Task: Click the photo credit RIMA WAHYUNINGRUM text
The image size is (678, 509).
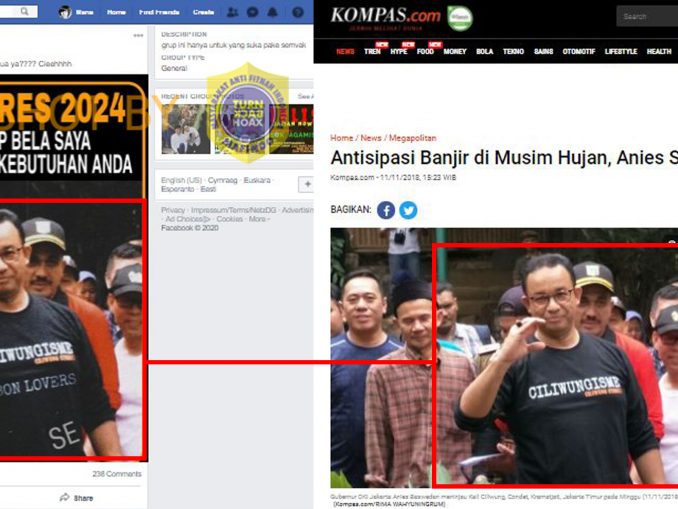Action: [x=389, y=504]
